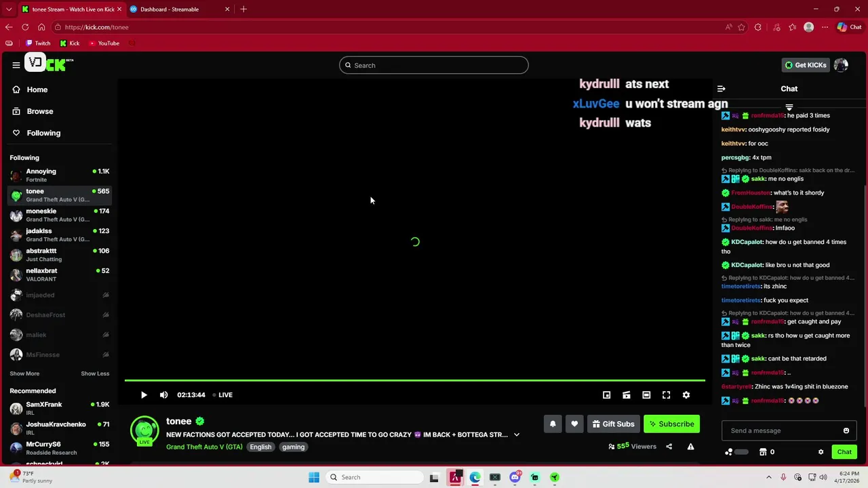Open abstrakttt Just Chatting channel
The width and height of the screenshot is (868, 488).
click(x=59, y=255)
